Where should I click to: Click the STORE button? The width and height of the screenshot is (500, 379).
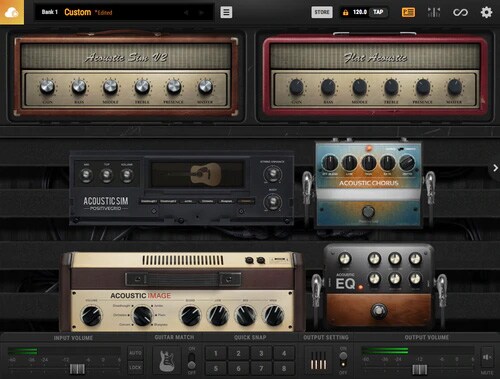(322, 12)
